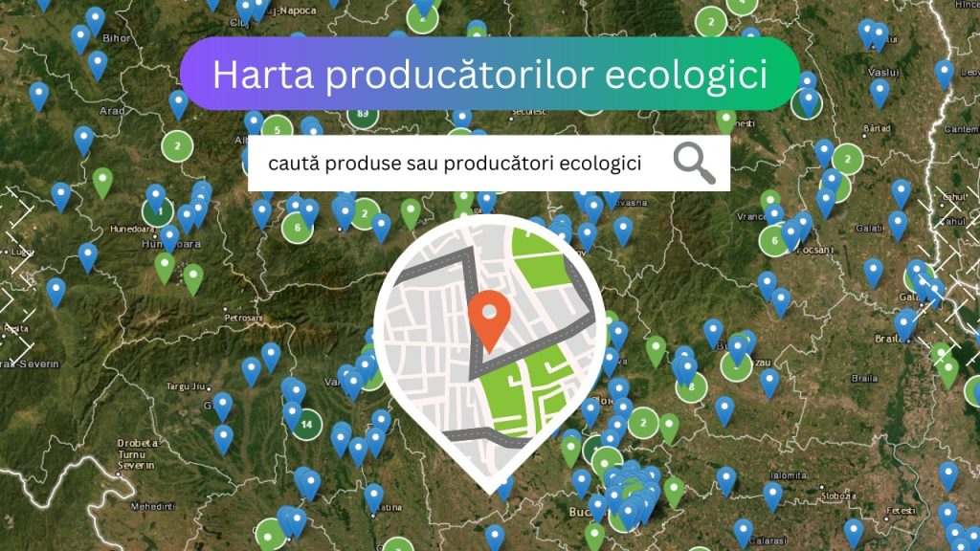Click the cluster marked 6 near Hunedoara
Screen dimensions: 980x551
coord(297,227)
